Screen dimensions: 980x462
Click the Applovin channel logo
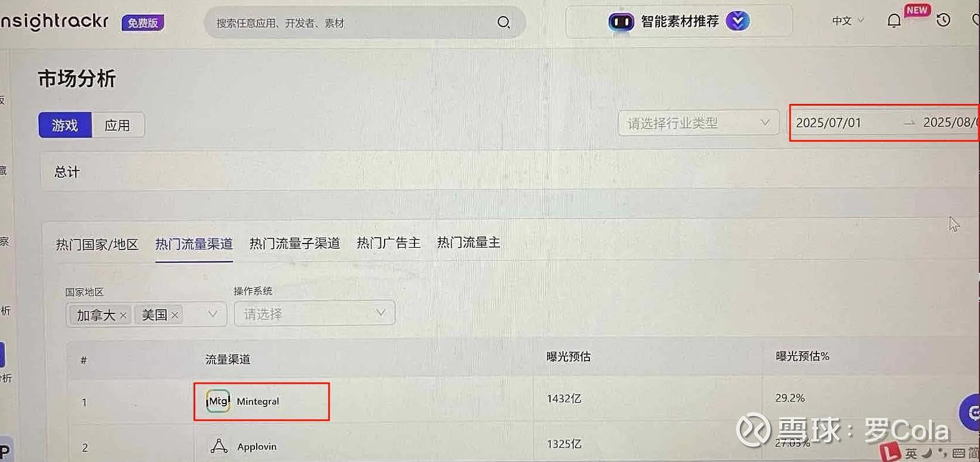pos(219,446)
